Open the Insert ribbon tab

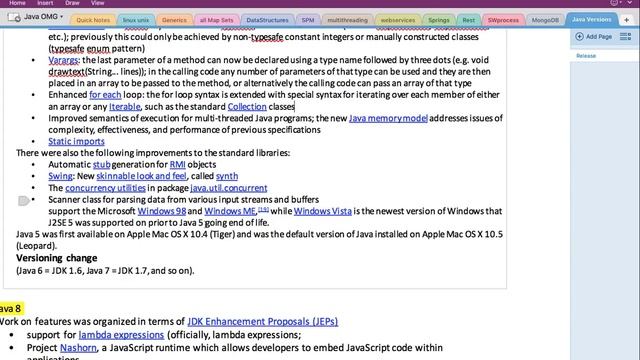tap(45, 3)
